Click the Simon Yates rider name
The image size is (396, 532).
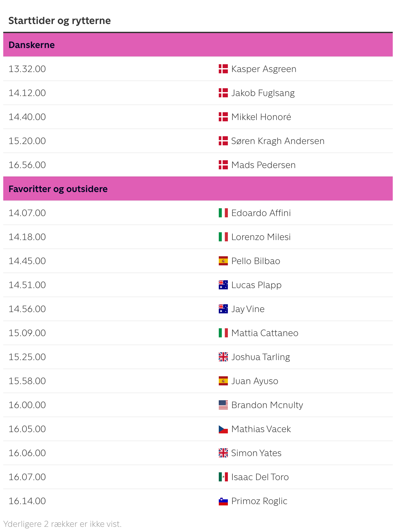[256, 453]
